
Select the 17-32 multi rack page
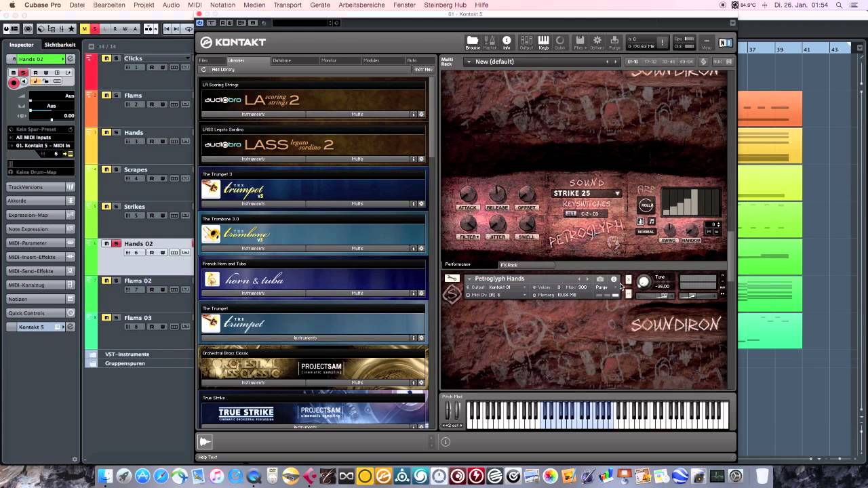point(650,62)
